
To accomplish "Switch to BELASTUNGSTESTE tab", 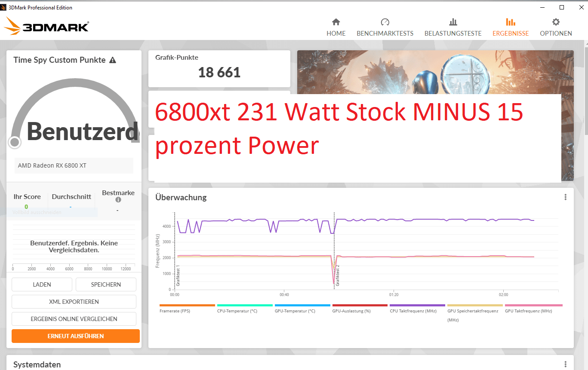I will [453, 28].
